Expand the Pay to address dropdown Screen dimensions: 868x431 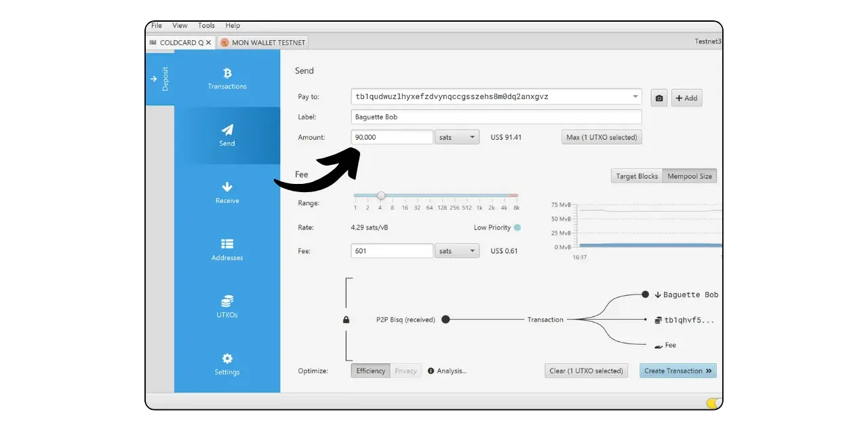[x=635, y=97]
